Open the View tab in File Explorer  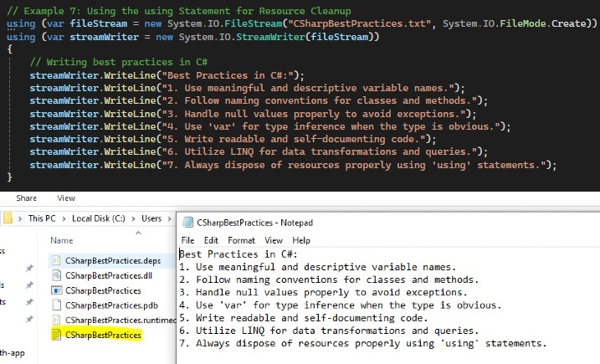66,197
